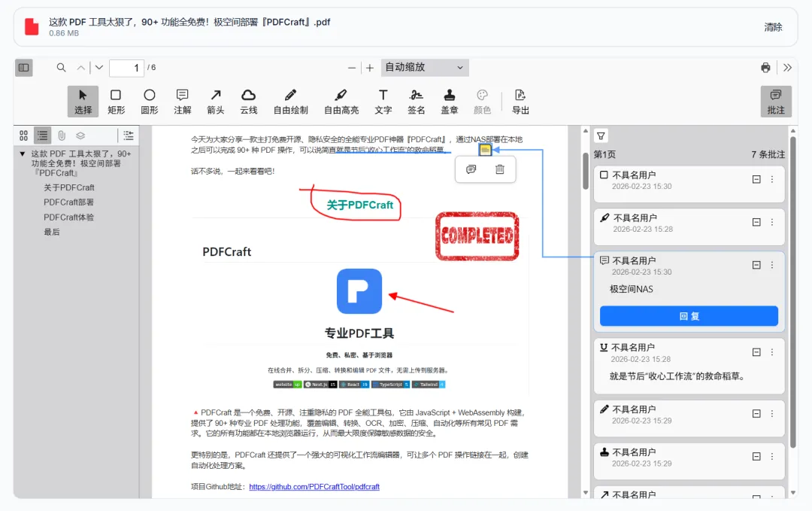812x511 pixels.
Task: Click the 导出 export button
Action: tap(520, 102)
